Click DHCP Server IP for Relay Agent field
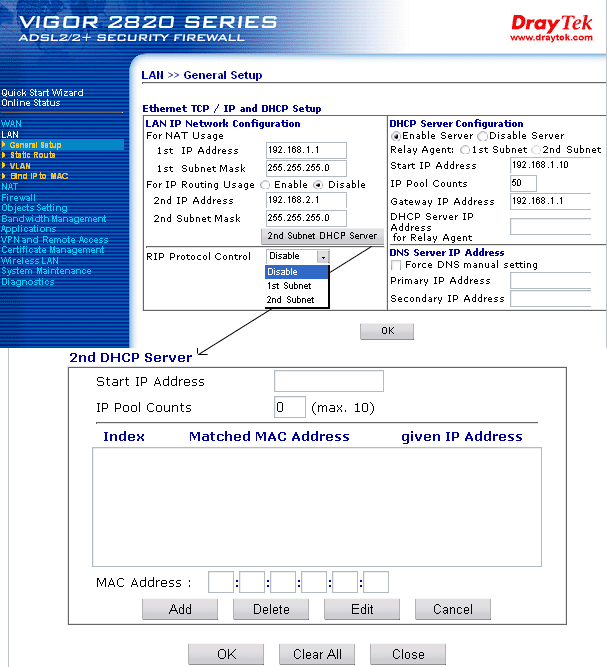Image resolution: width=607 pixels, height=667 pixels. pos(550,227)
